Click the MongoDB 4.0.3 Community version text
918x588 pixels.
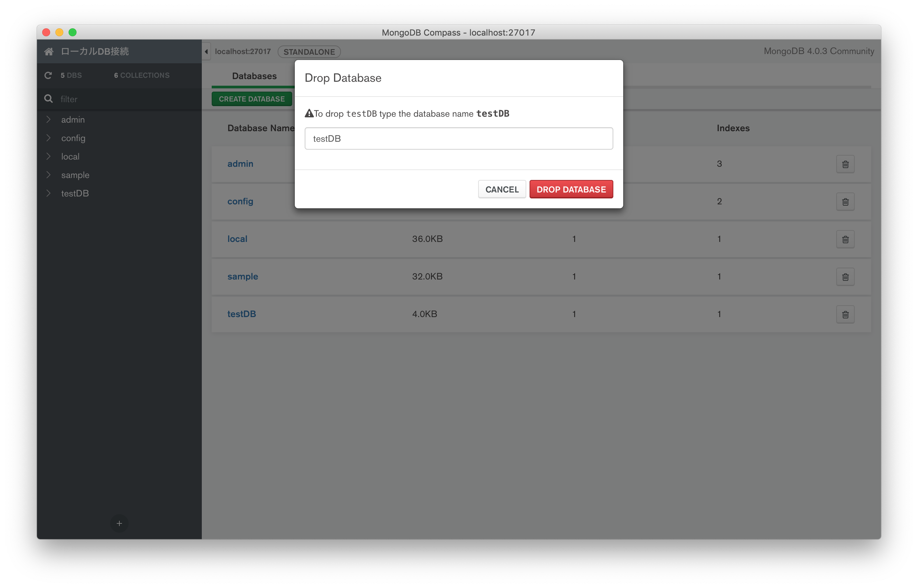819,51
